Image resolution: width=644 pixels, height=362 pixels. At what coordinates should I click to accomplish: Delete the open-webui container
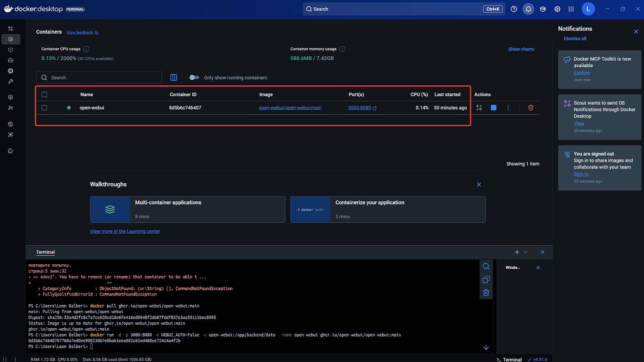[531, 108]
